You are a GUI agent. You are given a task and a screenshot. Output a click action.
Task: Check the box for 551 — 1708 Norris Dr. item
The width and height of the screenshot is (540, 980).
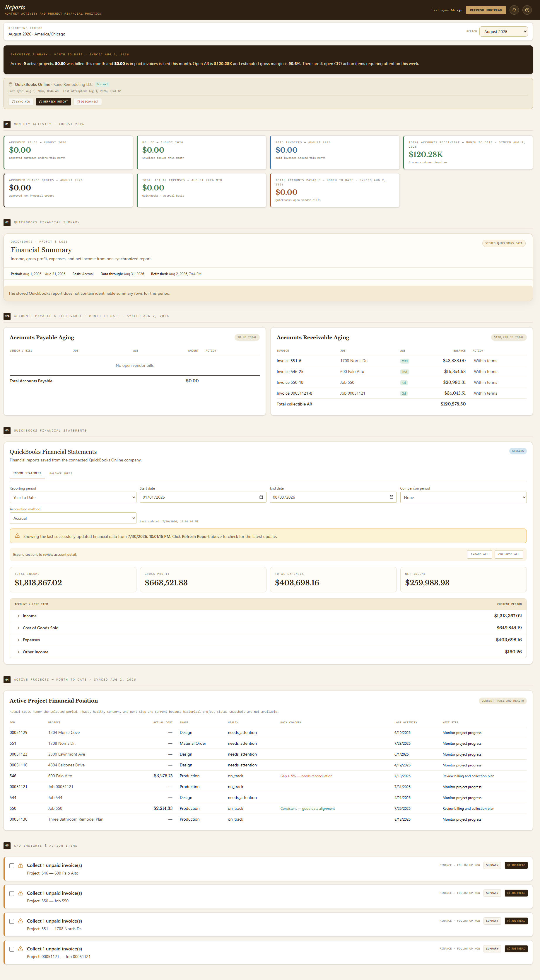(12, 921)
